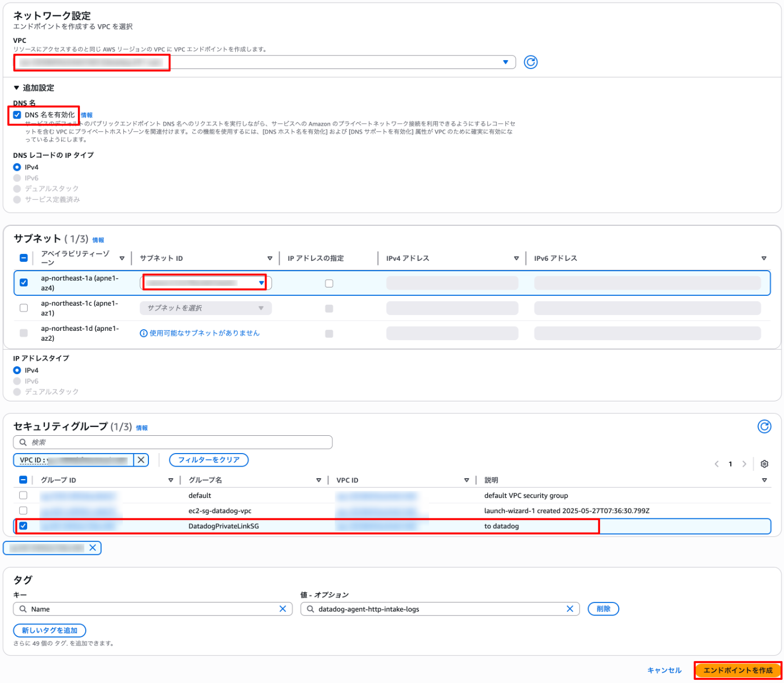The height and width of the screenshot is (683, 784).
Task: Open subnet ID dropdown for ap-northeast-1a
Action: [205, 283]
